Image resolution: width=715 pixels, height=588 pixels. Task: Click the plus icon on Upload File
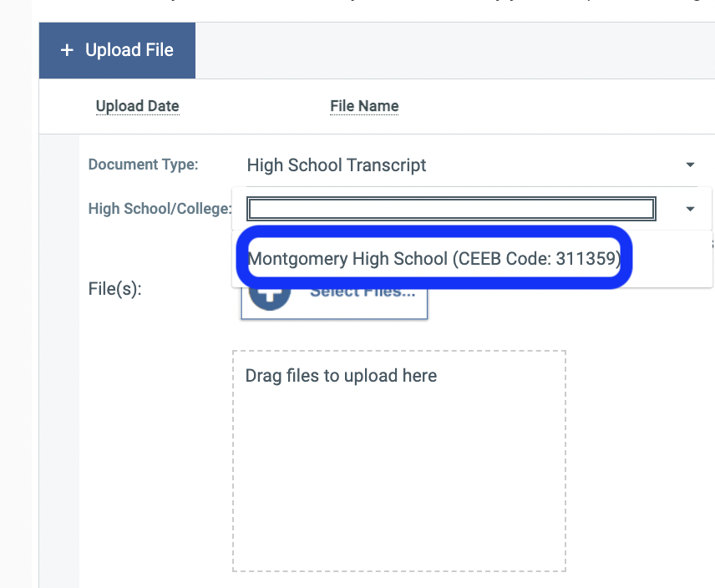coord(67,51)
